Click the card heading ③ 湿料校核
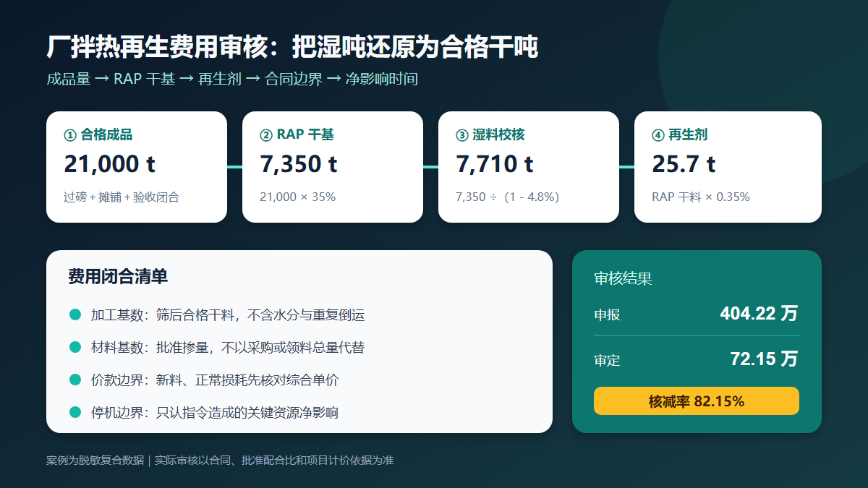The height and width of the screenshot is (488, 868). point(490,134)
